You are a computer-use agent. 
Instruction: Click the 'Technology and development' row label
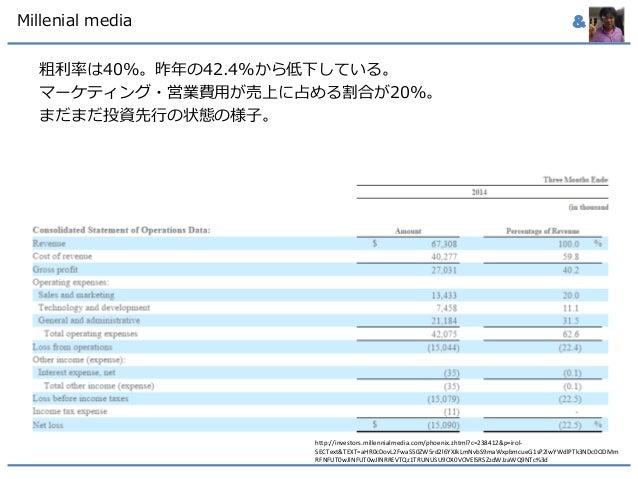(x=94, y=308)
